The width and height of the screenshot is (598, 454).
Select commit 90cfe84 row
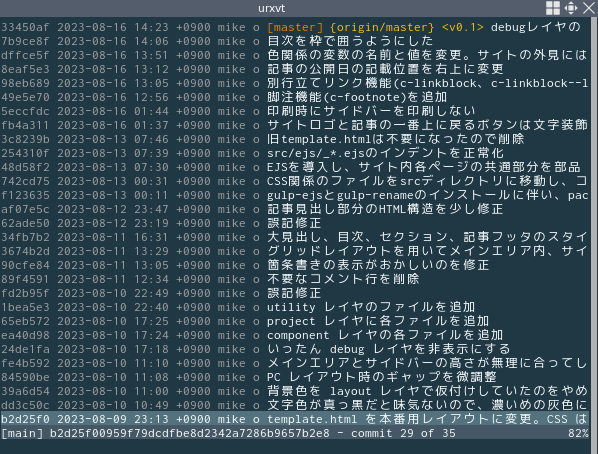click(295, 265)
